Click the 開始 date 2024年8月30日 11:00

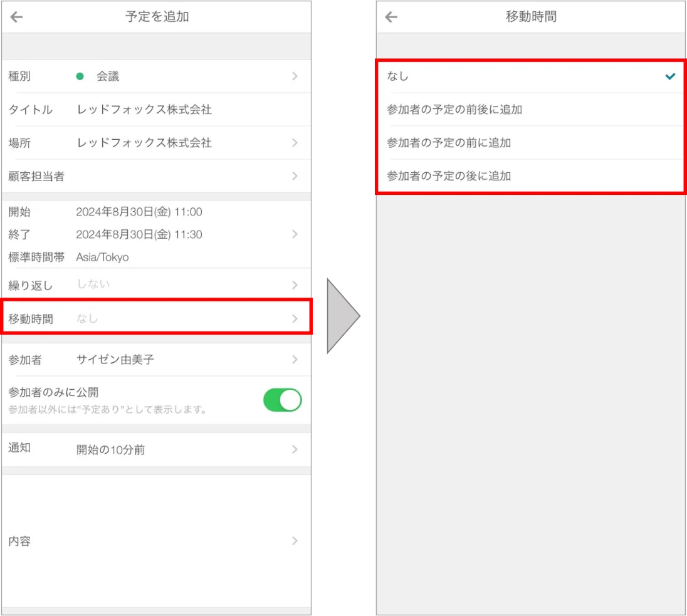coord(139,212)
